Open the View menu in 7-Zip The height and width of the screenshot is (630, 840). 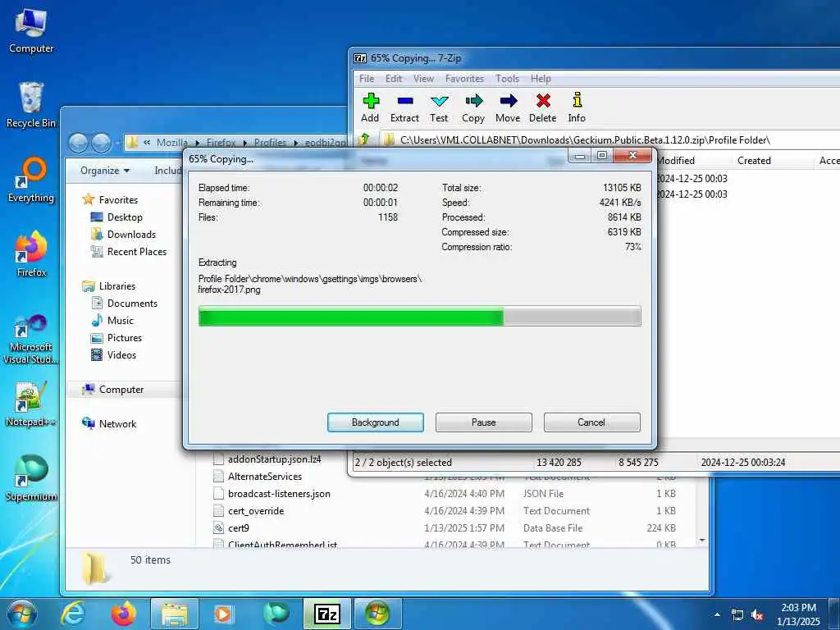(x=423, y=79)
